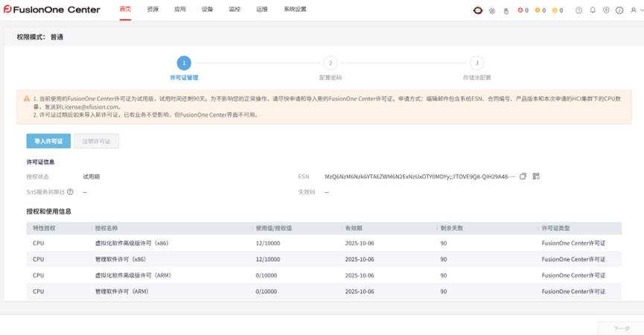The image size is (644, 335).
Task: Select the 管理软件许可 (x86) row name
Action: (x=121, y=259)
